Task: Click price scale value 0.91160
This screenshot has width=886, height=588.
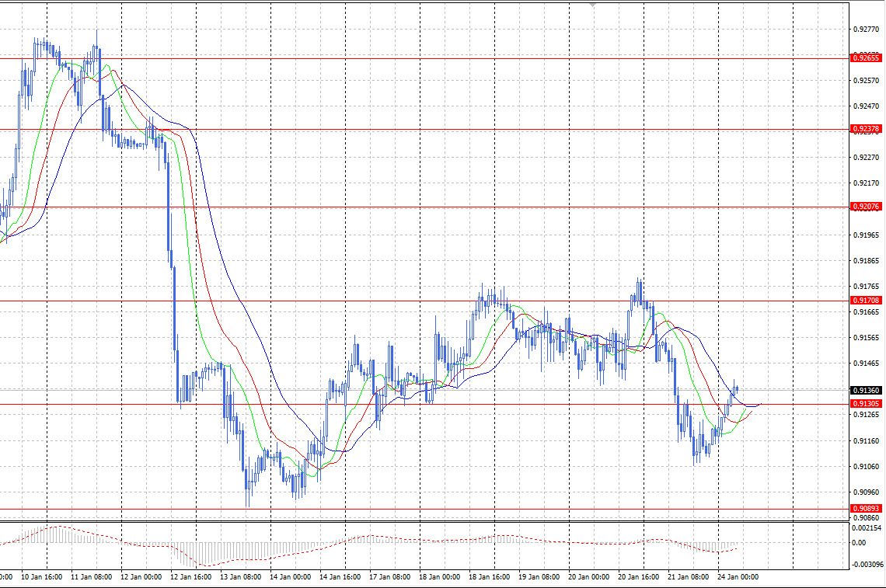Action: coord(867,440)
